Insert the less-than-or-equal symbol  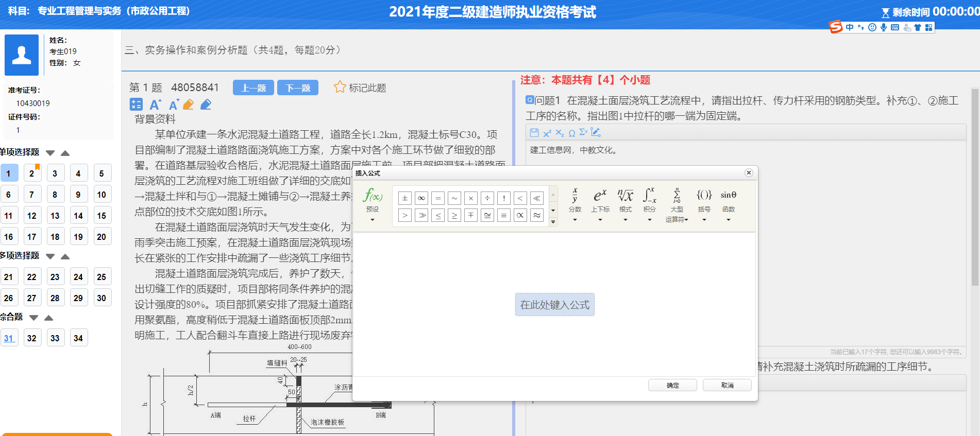click(x=438, y=215)
